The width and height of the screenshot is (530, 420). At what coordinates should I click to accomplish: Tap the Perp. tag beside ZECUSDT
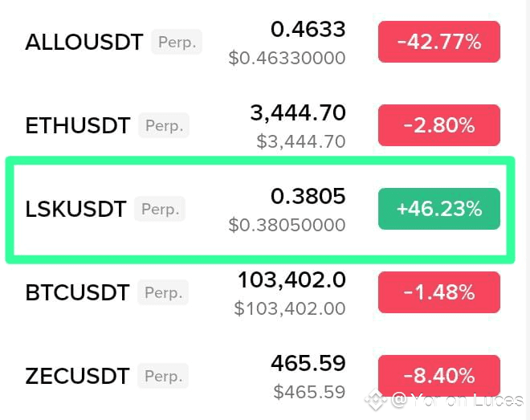163,376
